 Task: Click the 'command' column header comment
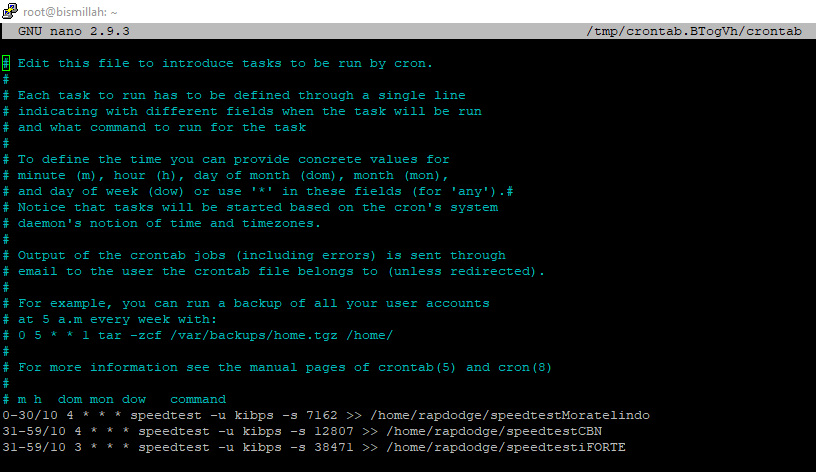[198, 399]
